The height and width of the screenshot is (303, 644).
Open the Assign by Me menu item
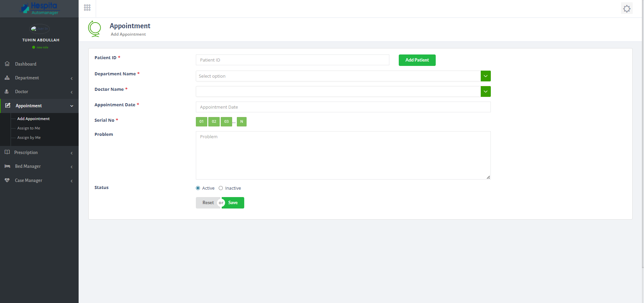pos(29,137)
